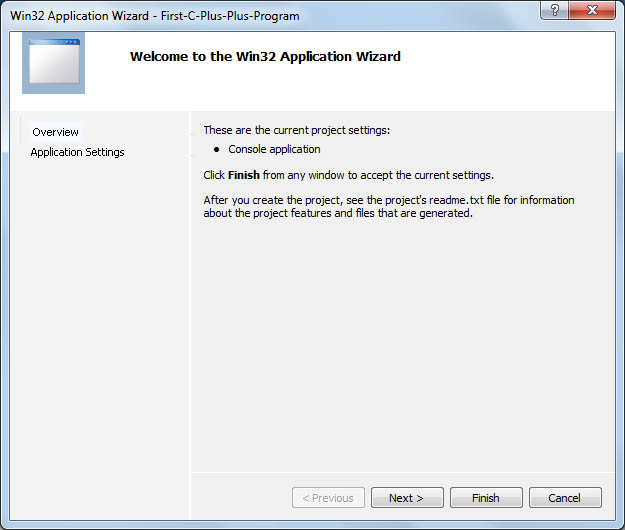Cancel the Win32 Application Wizard

(x=565, y=498)
